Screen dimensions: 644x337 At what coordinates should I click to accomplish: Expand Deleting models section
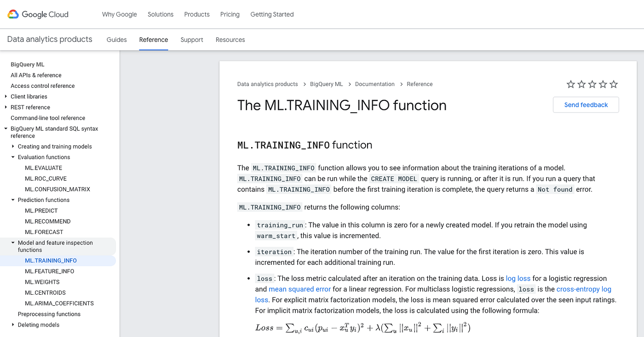click(x=13, y=325)
